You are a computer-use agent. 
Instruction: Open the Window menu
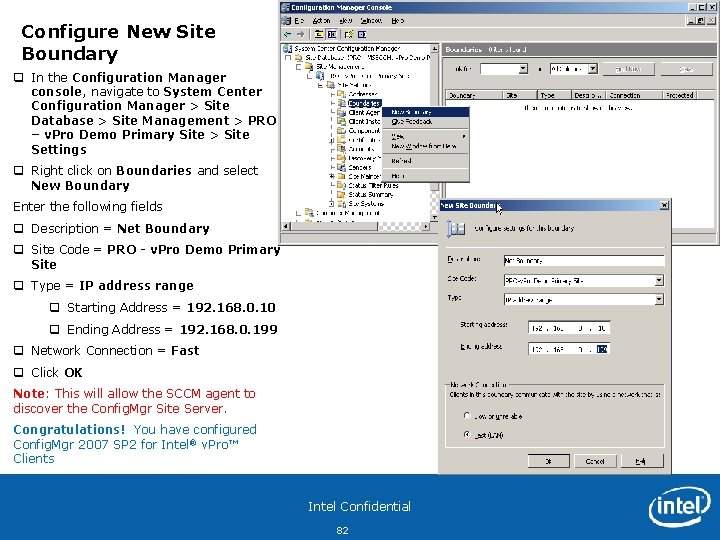(x=371, y=21)
